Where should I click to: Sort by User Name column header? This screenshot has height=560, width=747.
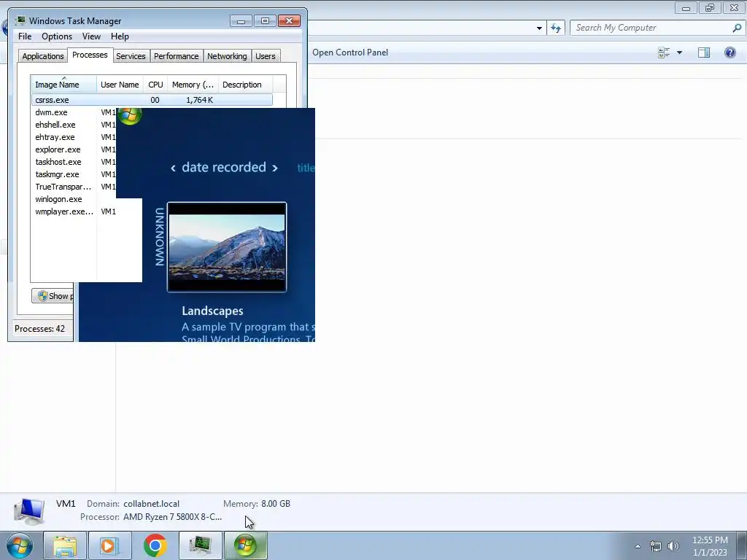120,85
